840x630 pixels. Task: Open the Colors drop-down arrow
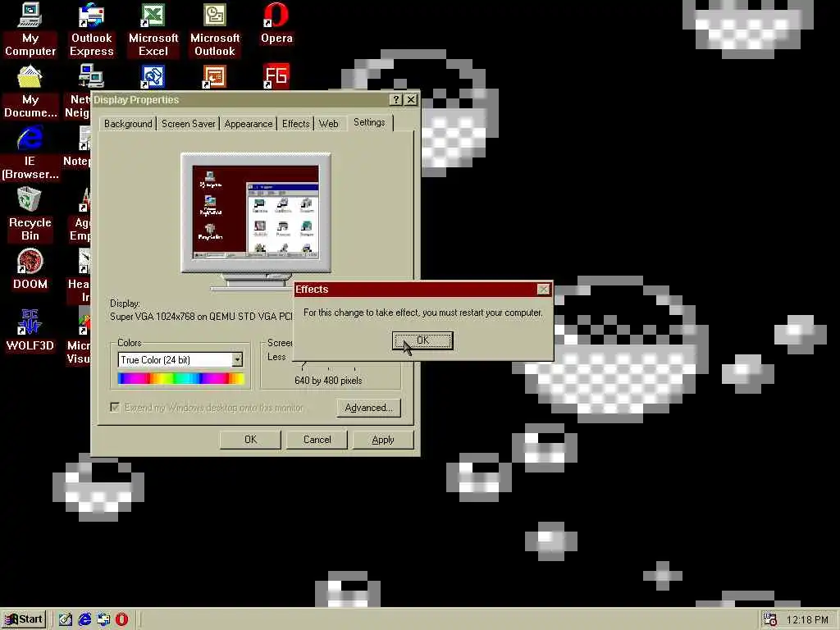pyautogui.click(x=237, y=359)
